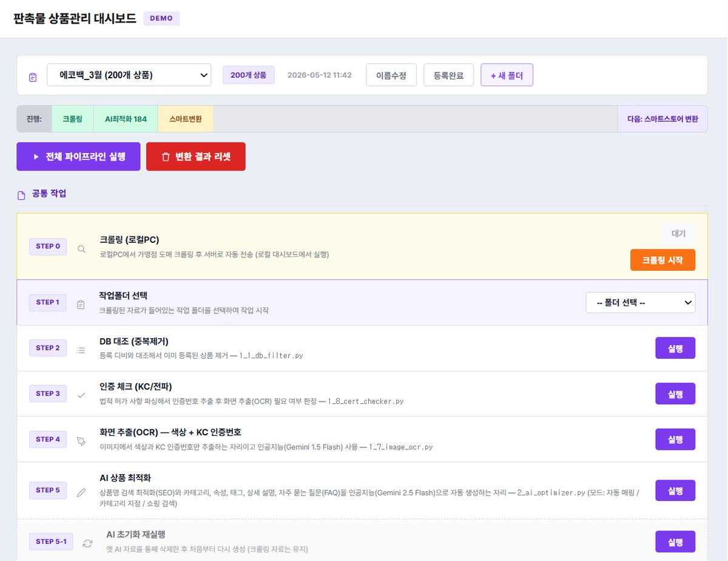728x561 pixels.
Task: Click the 화면 추출(OCR) — 색상 + KC 인증번호 title
Action: (170, 432)
